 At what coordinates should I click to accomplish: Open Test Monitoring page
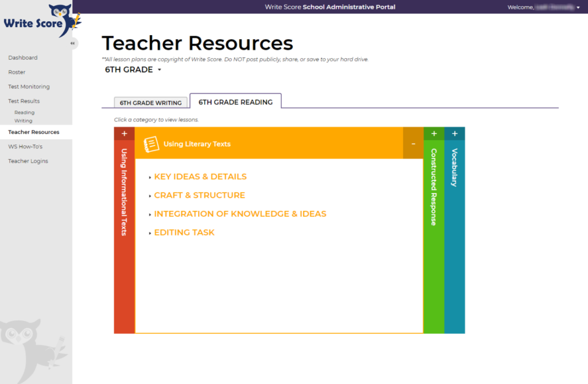[29, 87]
